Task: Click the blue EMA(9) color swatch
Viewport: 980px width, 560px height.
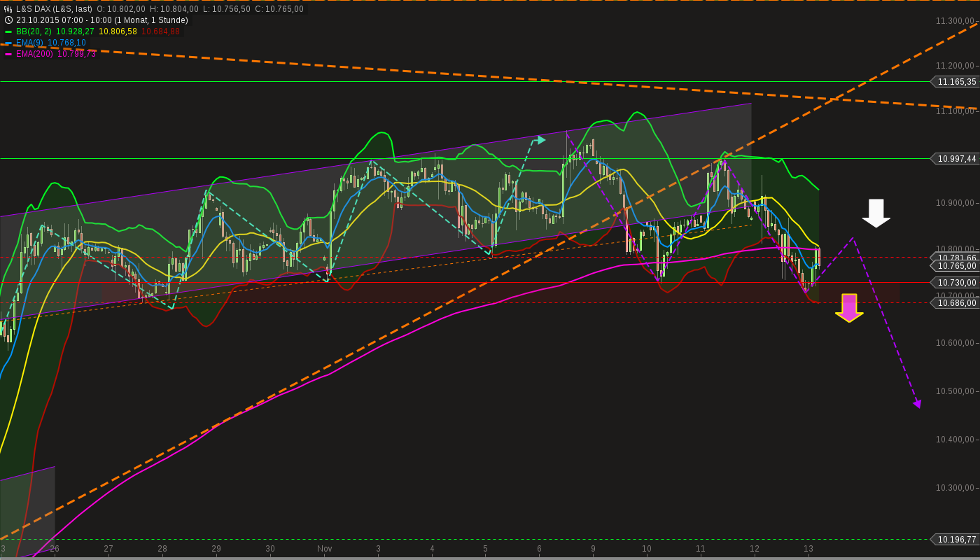Action: coord(8,43)
